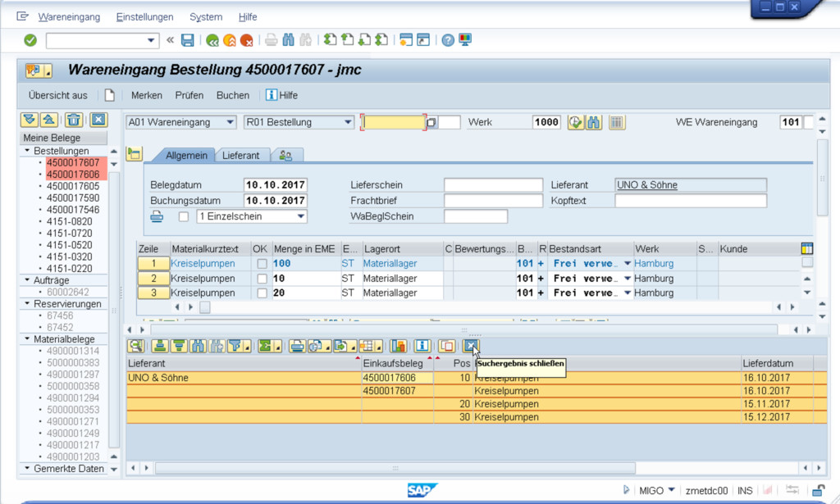Click the Sum (sigma) icon in results toolbar
840x504 pixels.
tap(266, 346)
